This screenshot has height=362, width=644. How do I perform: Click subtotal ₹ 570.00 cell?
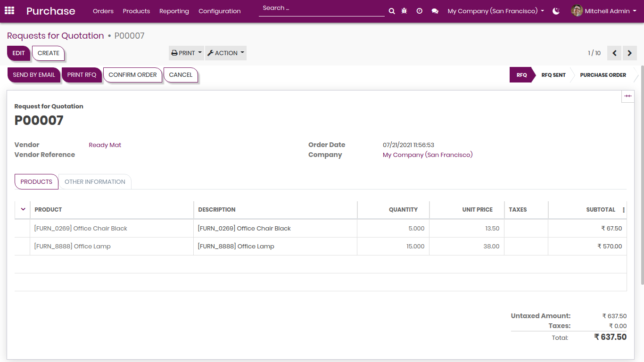587,247
